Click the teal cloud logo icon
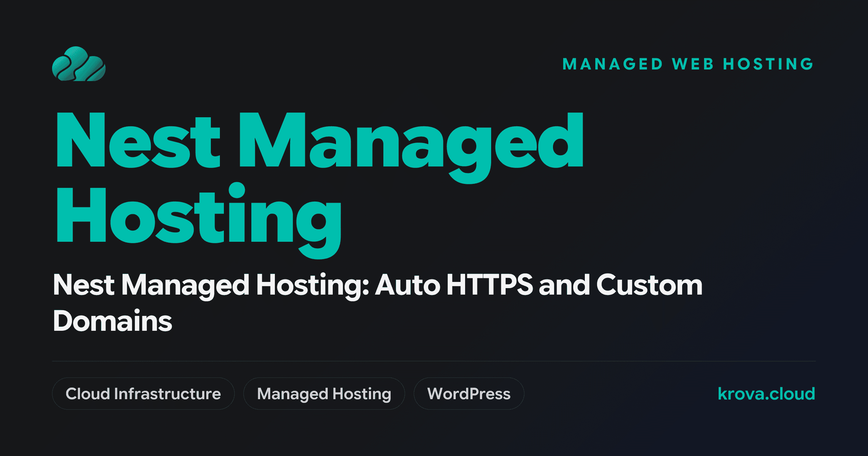This screenshot has height=456, width=868. tap(79, 64)
